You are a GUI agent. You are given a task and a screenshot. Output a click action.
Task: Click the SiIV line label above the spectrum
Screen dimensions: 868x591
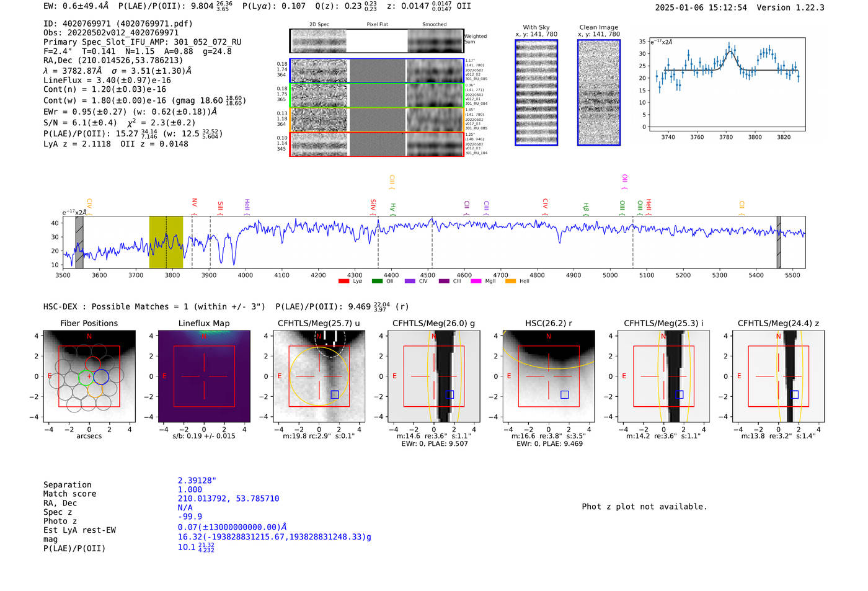373,206
